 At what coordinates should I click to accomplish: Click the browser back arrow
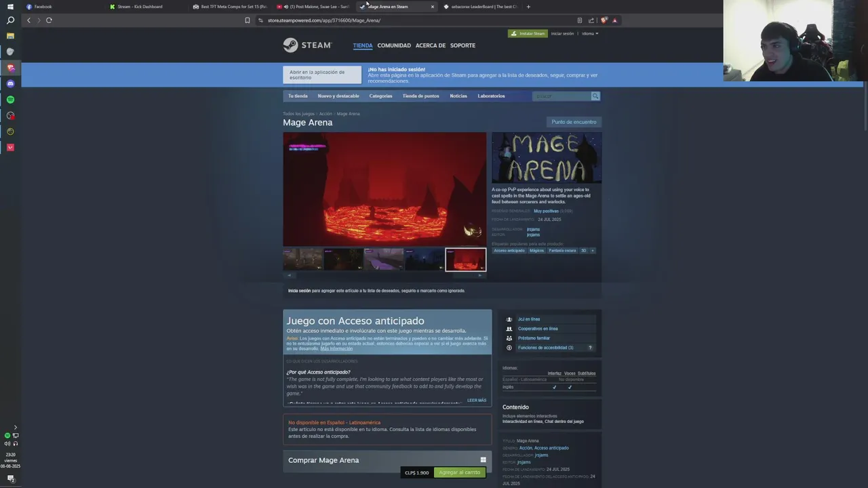(28, 20)
